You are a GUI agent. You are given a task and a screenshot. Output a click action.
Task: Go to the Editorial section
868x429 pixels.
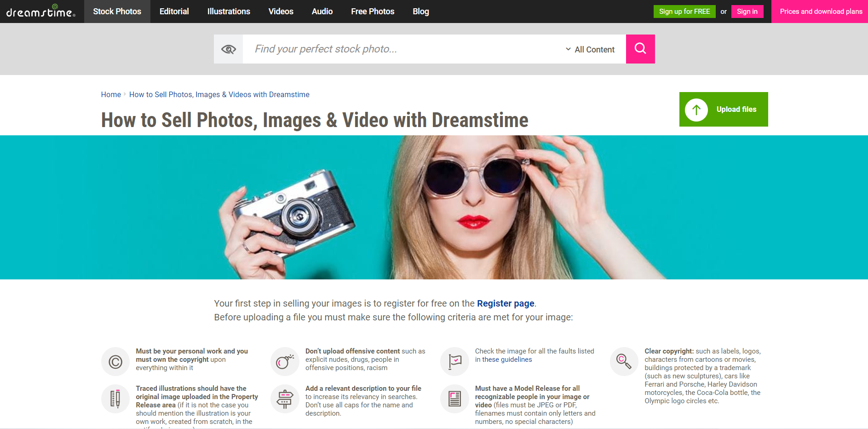pos(174,12)
